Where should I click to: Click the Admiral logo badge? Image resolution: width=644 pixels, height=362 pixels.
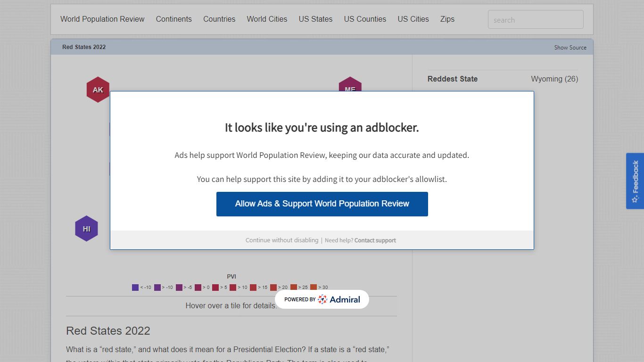pos(322,299)
